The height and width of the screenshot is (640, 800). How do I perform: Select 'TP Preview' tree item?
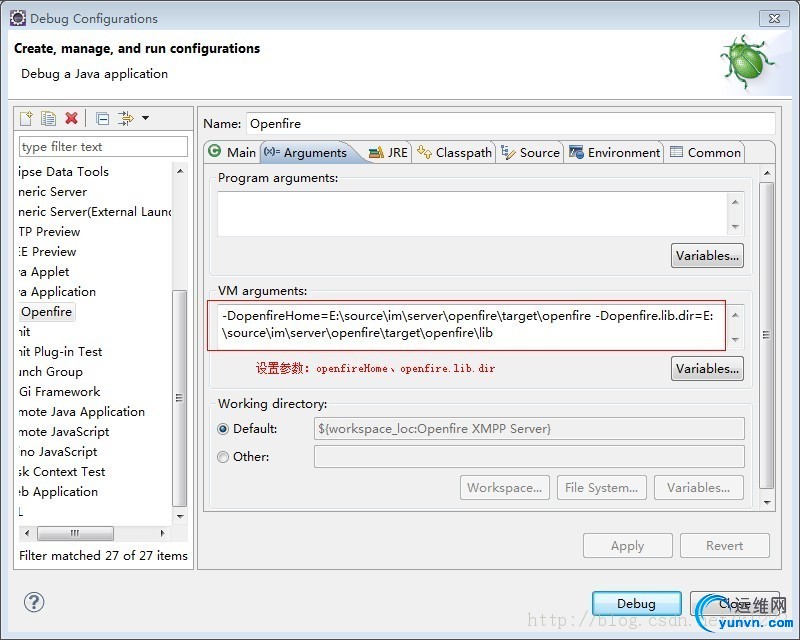[49, 232]
